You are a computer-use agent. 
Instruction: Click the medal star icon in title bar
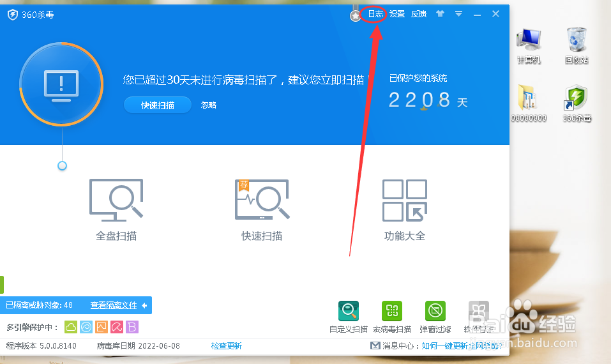[355, 15]
